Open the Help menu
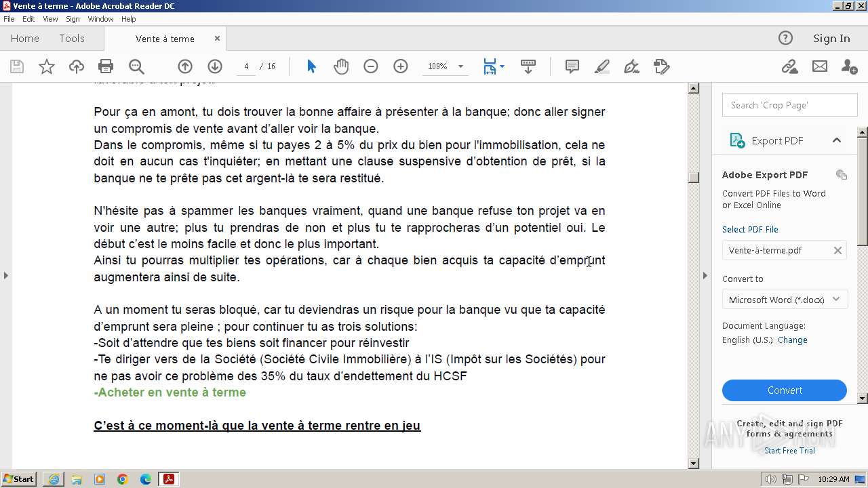The width and height of the screenshot is (868, 488). [x=128, y=19]
